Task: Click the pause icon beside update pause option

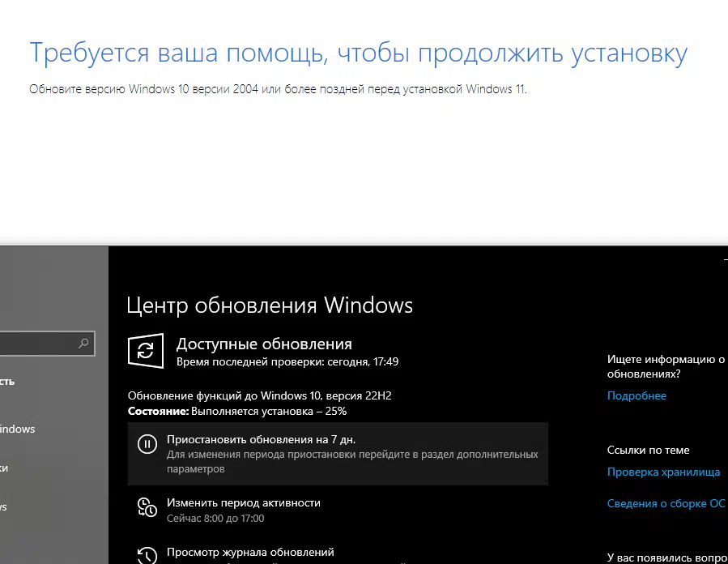Action: pyautogui.click(x=147, y=444)
